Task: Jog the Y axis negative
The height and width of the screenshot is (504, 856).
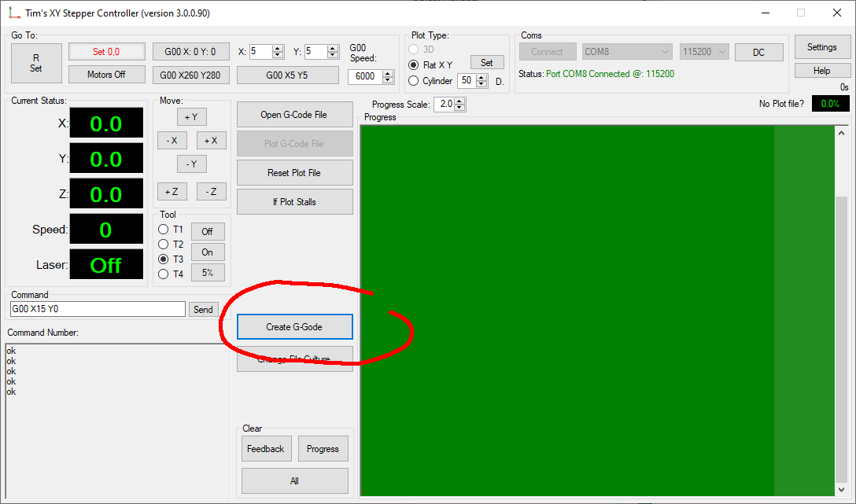Action: coord(191,164)
